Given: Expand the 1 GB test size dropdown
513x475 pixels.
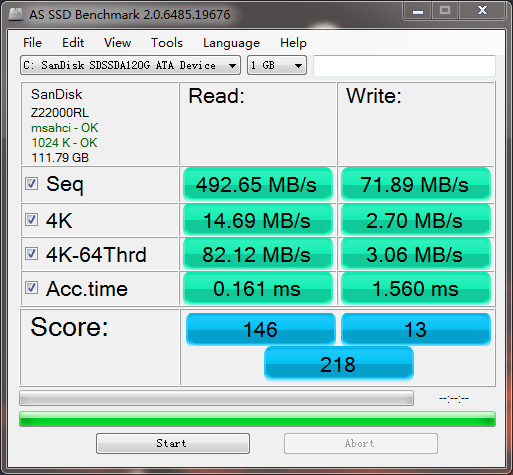Looking at the screenshot, I should (x=277, y=65).
